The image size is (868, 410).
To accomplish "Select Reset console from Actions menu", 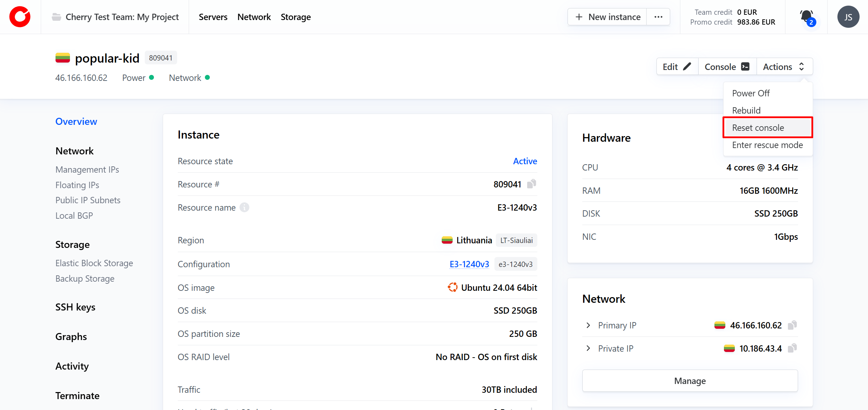I will [x=758, y=128].
